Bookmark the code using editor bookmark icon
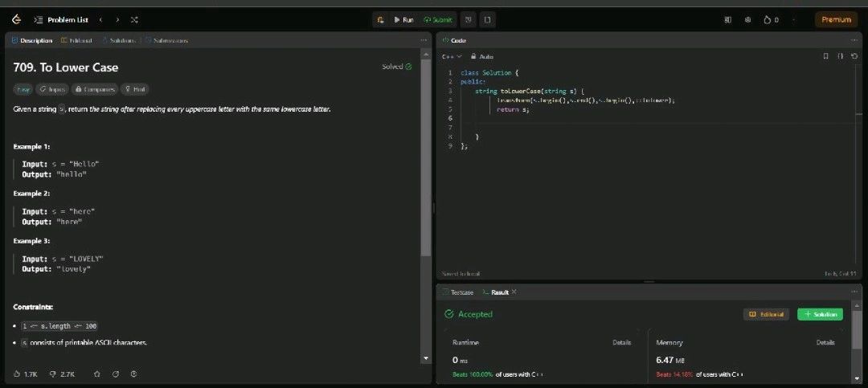Viewport: 868px width, 388px height. point(825,56)
